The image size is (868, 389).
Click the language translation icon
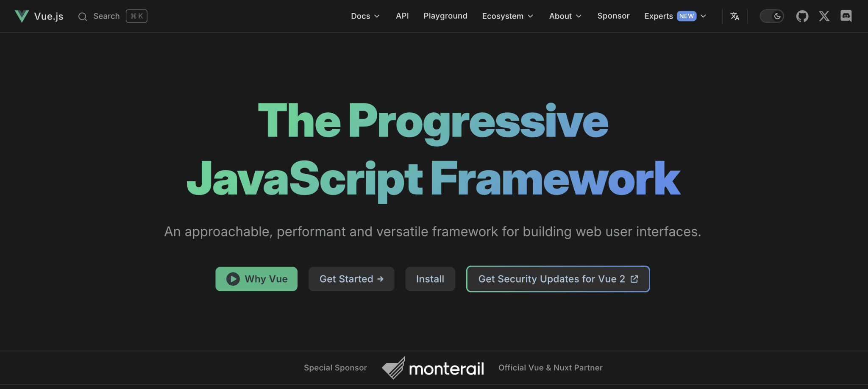point(735,16)
